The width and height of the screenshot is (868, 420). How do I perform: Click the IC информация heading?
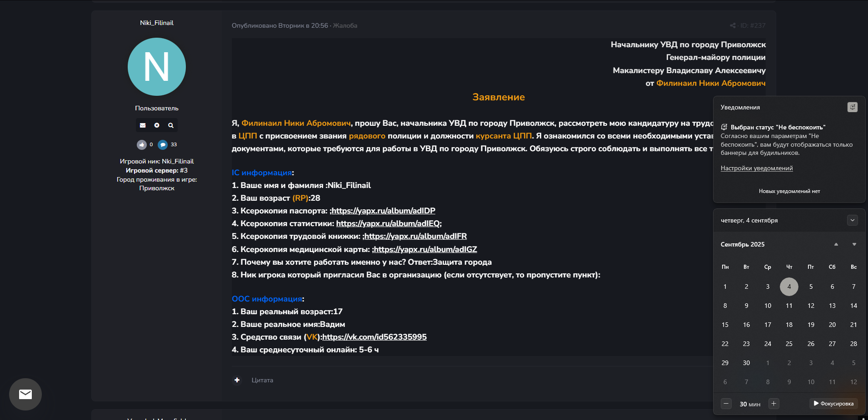[x=262, y=173]
